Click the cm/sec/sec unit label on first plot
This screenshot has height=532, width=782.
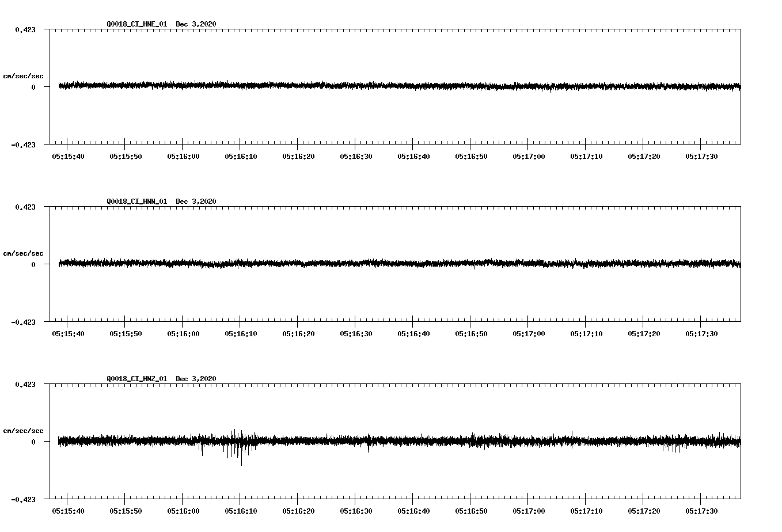click(x=24, y=75)
